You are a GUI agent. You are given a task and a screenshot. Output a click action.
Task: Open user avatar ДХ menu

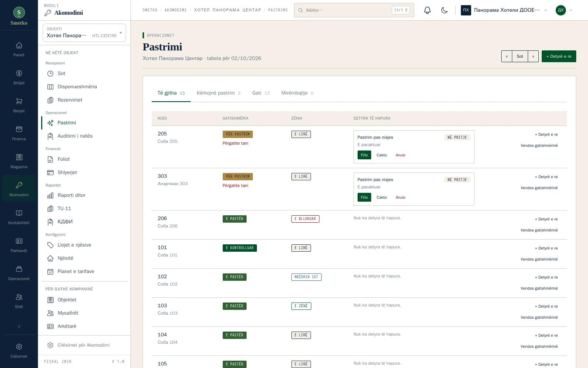coord(564,10)
